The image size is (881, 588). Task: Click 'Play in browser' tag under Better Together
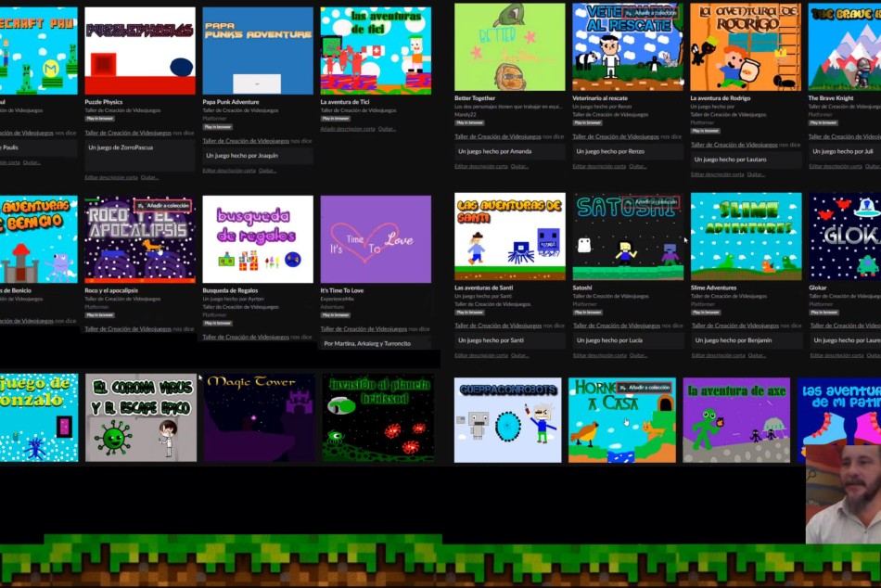[x=470, y=122]
